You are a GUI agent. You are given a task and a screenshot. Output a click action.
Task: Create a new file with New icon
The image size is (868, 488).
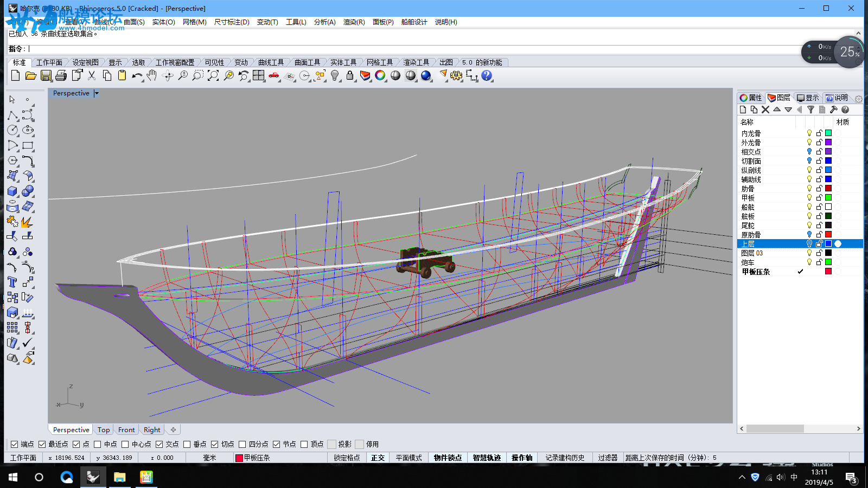(15, 75)
